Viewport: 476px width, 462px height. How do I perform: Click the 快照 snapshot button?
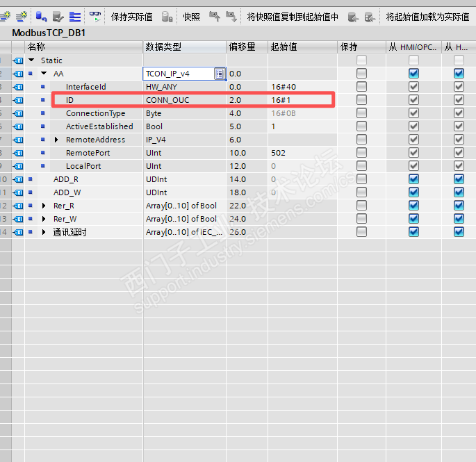point(192,17)
